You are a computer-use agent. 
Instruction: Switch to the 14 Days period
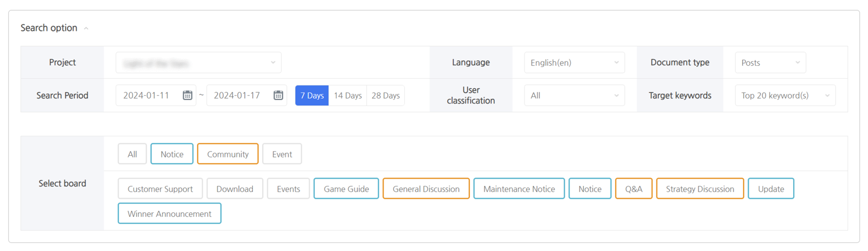pos(347,96)
